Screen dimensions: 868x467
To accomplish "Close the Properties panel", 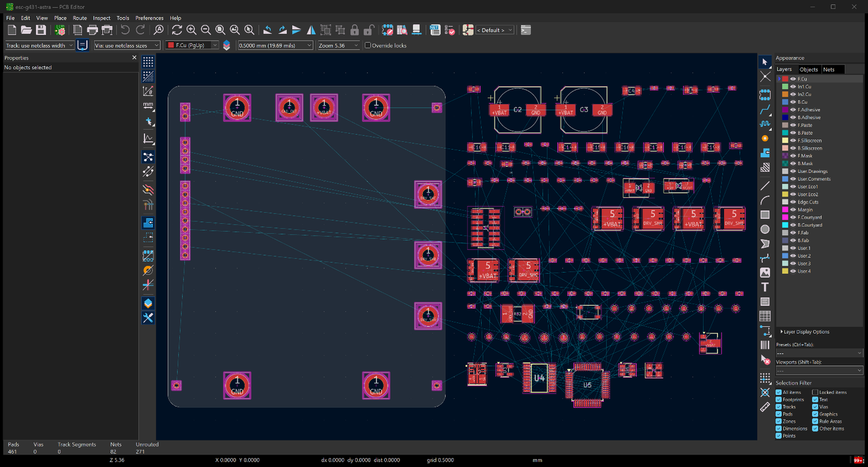I will [x=134, y=58].
